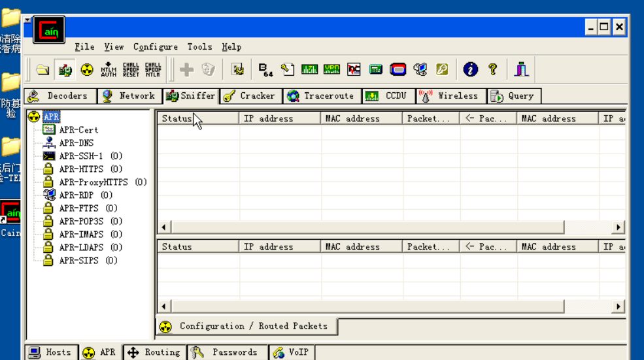Open the yellow key decoder toolbar icon
Viewport: 644px width, 360px height.
(442, 70)
